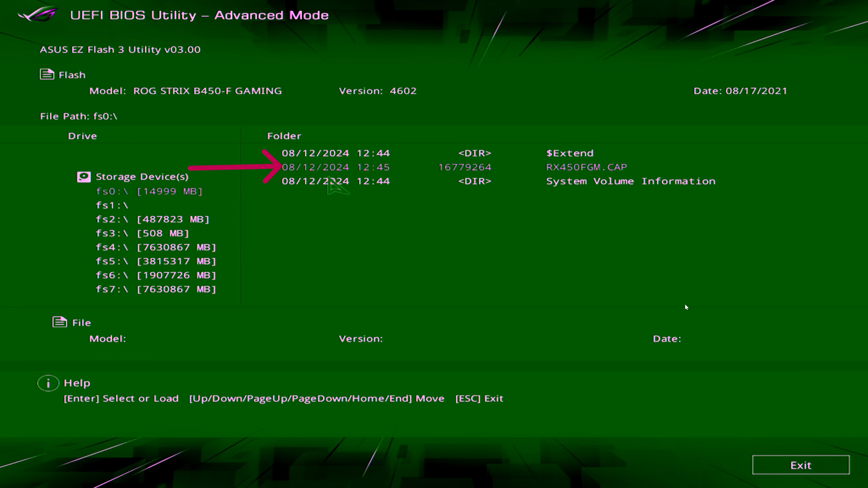Click the File section Date: label
This screenshot has height=488, width=868.
coord(667,339)
